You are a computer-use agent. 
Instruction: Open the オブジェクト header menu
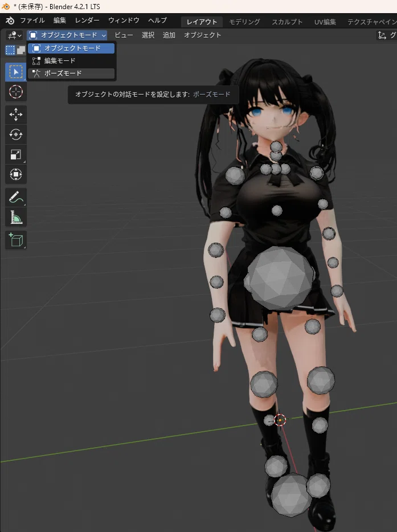(203, 35)
